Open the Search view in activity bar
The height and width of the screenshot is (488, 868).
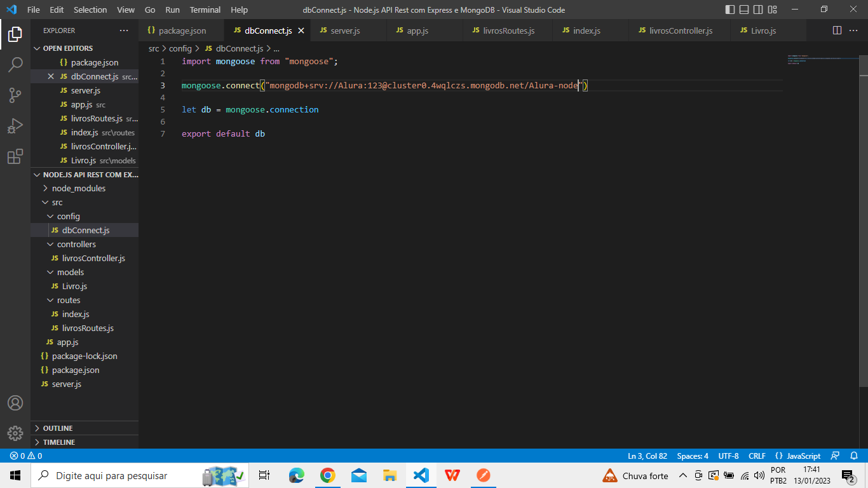15,64
